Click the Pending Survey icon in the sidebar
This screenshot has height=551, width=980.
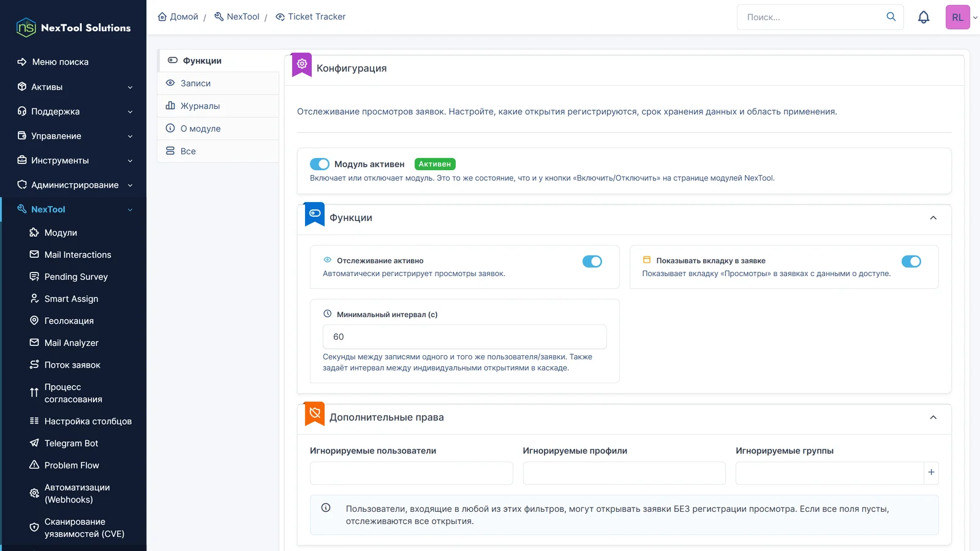pos(34,276)
